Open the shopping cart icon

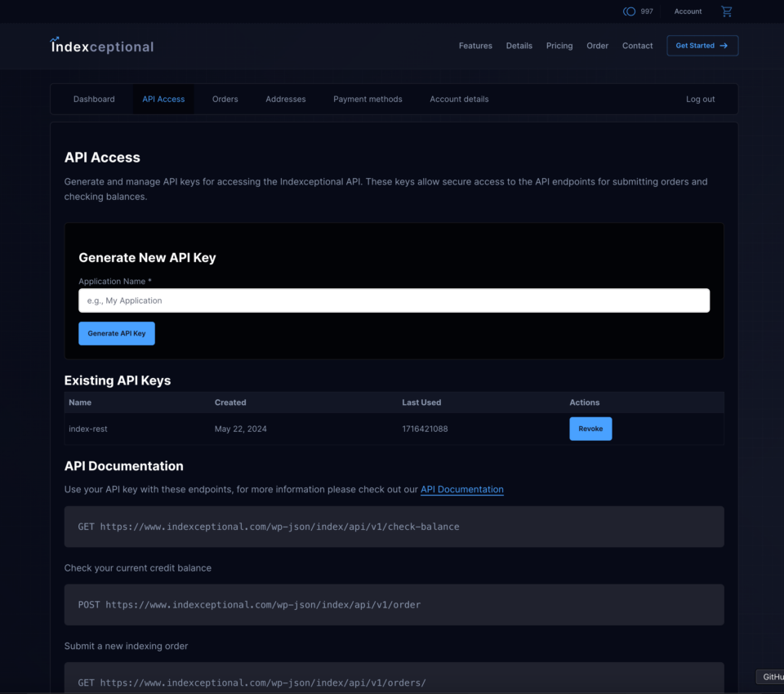point(727,11)
